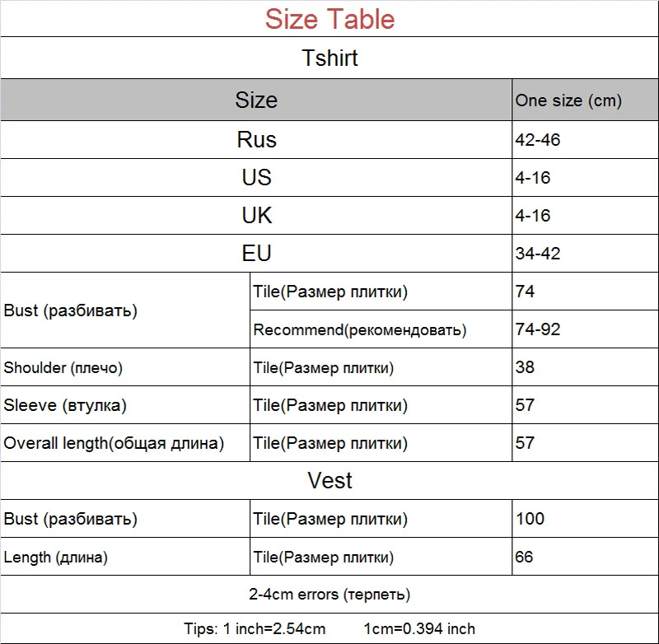
Task: Click the Vest bust value 100
Action: pyautogui.click(x=530, y=519)
